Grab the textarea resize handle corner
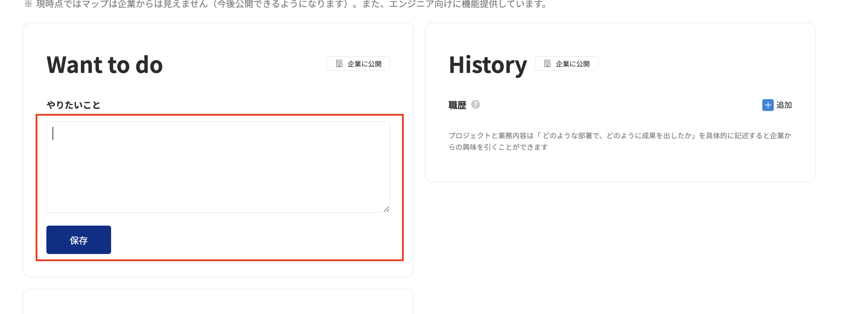This screenshot has height=314, width=868. pos(386,209)
